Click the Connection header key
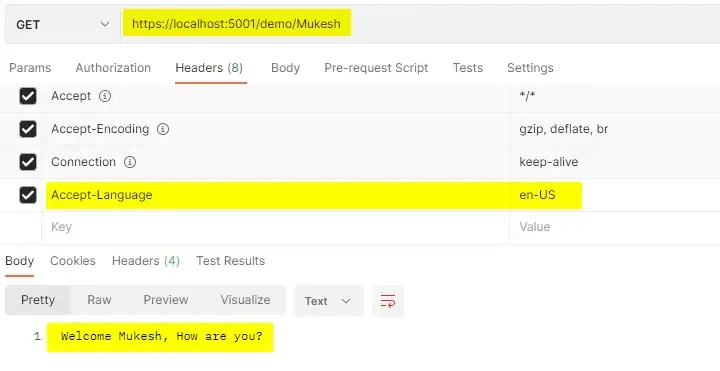This screenshot has width=720, height=371. [84, 162]
